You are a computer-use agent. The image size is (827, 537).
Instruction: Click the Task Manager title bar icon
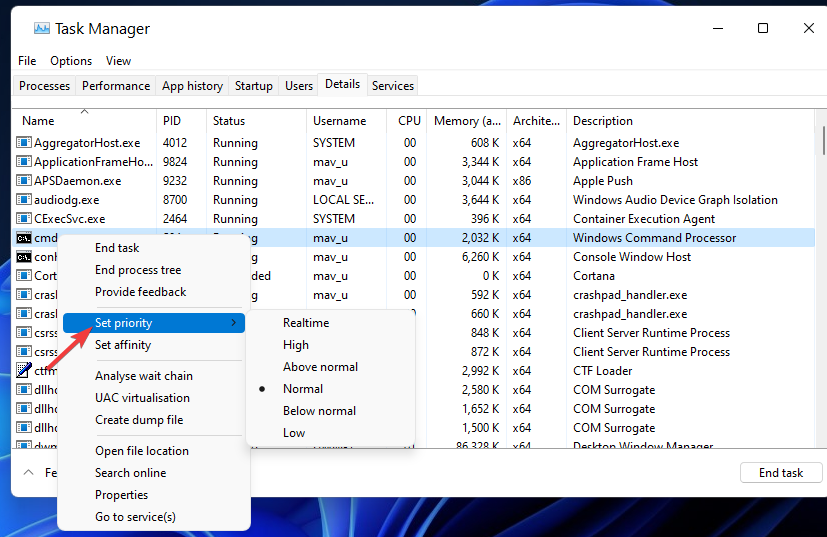(42, 28)
